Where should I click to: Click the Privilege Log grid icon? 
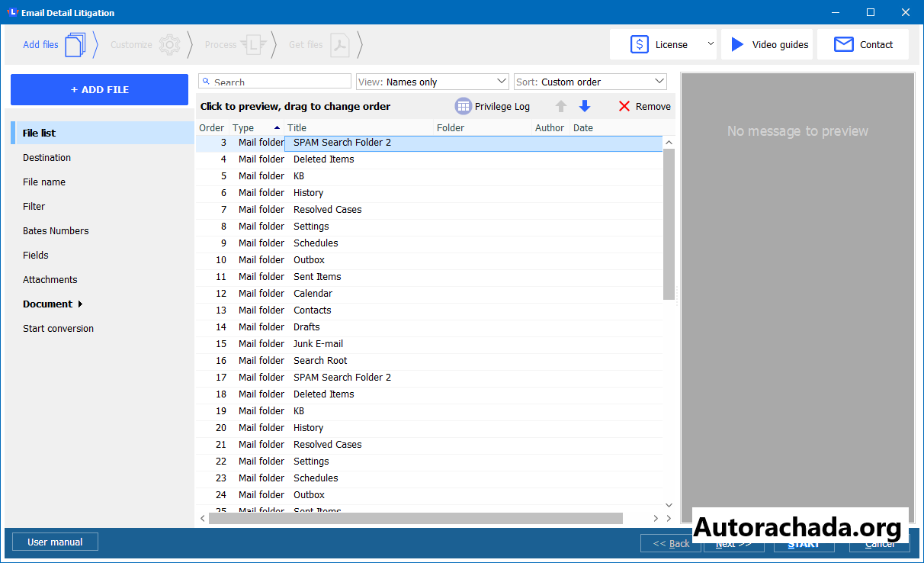click(x=463, y=107)
